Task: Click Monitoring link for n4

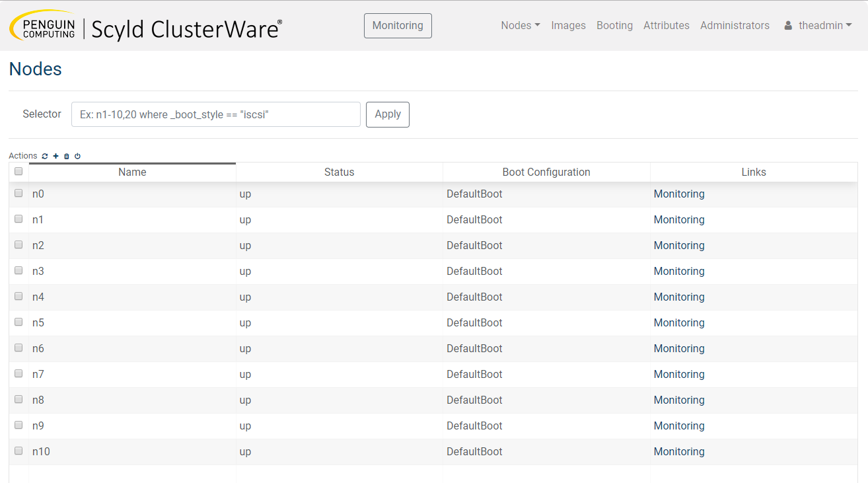Action: tap(679, 297)
